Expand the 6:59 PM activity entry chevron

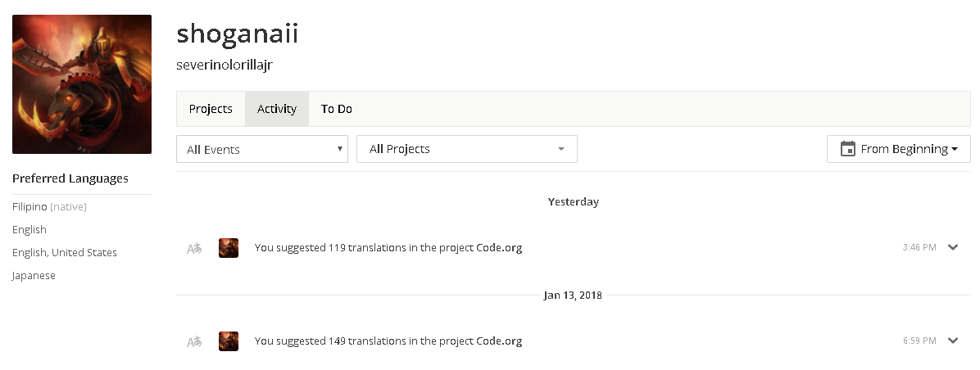[952, 341]
